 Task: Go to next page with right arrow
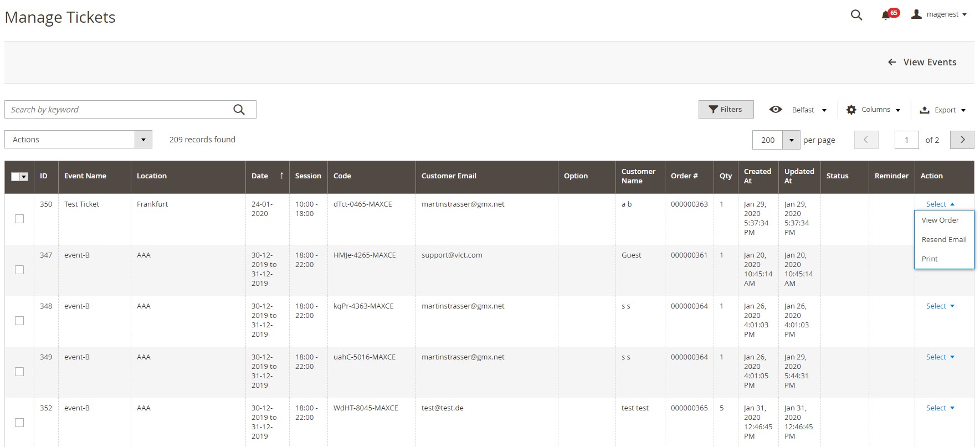click(x=962, y=140)
